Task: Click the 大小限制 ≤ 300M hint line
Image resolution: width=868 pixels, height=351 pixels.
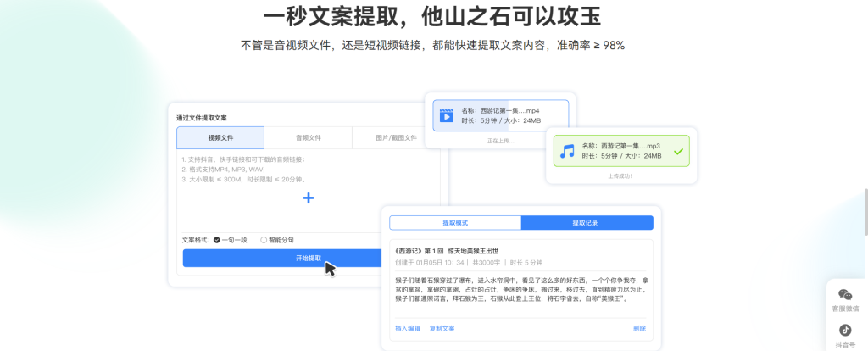Action: (244, 180)
